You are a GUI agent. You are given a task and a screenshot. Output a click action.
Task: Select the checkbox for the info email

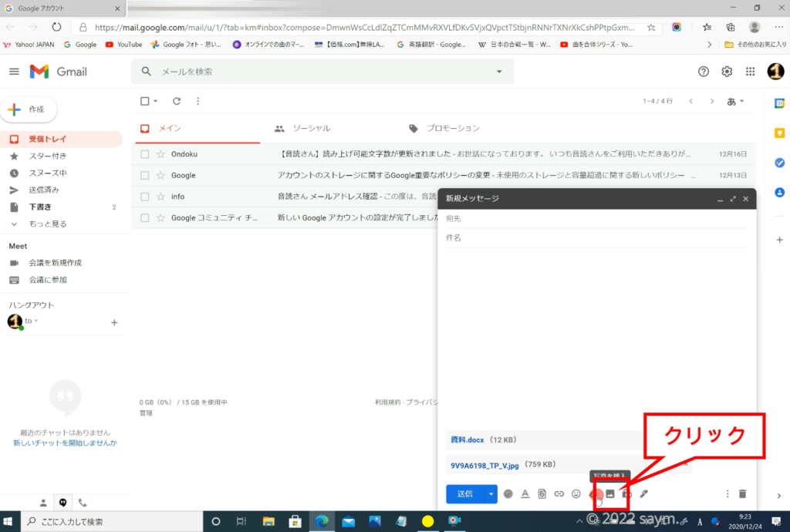[144, 197]
